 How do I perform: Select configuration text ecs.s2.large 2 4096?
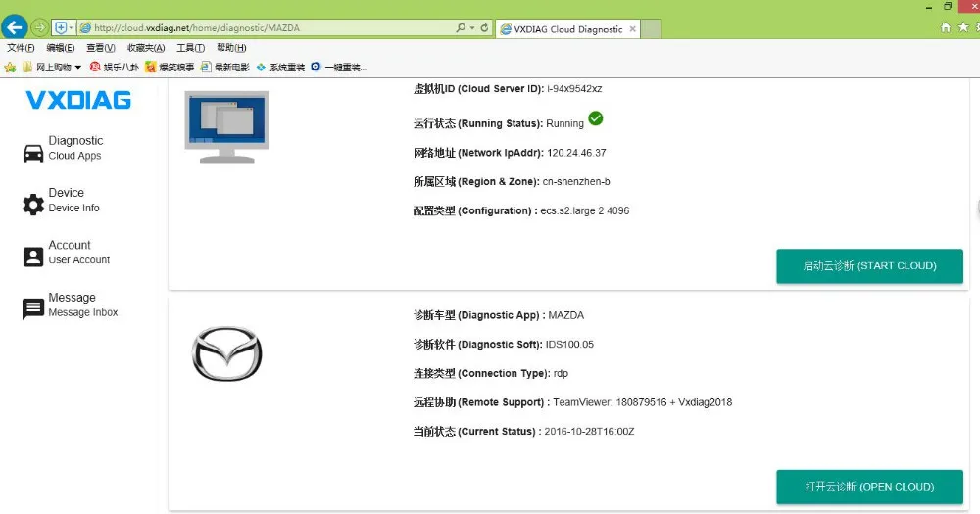(x=584, y=211)
